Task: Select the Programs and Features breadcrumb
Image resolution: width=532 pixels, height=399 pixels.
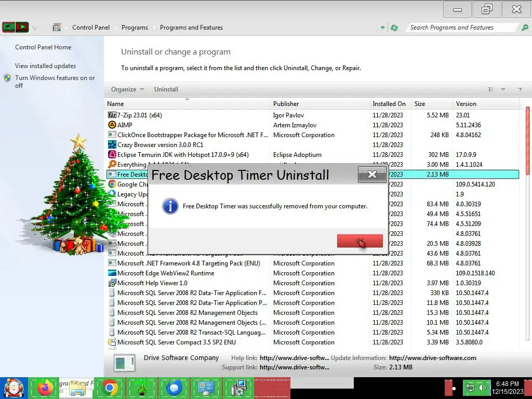Action: pos(191,28)
